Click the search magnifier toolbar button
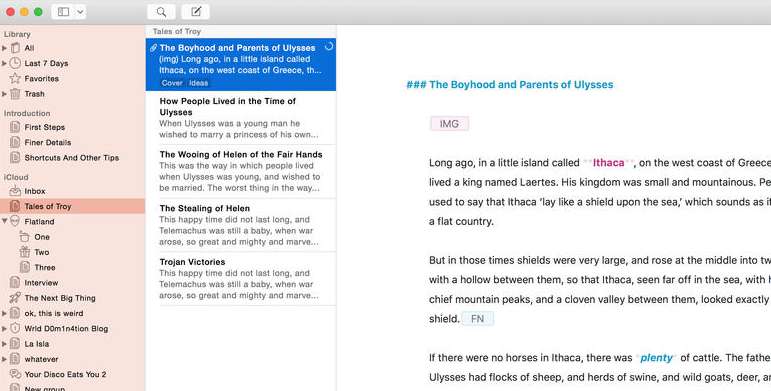 click(x=161, y=12)
